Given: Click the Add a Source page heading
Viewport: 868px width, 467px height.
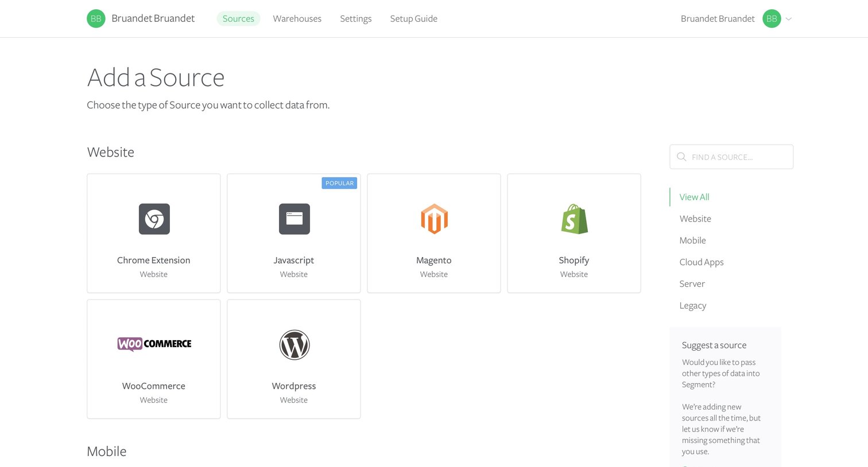Looking at the screenshot, I should tap(156, 77).
